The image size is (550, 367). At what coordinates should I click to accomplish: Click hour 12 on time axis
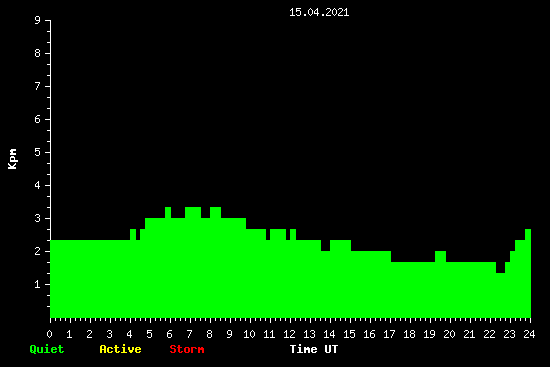289,334
